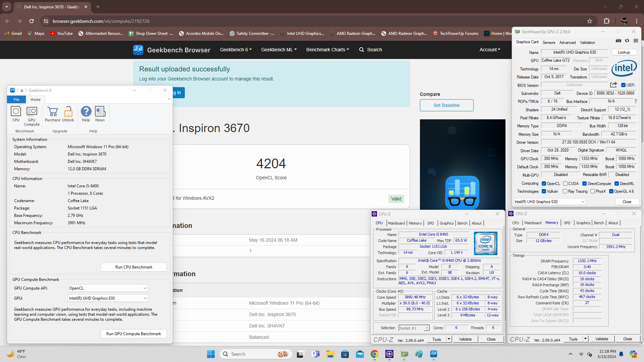Click the Close button in GPU-Z
The width and height of the screenshot is (644, 362).
point(627,202)
